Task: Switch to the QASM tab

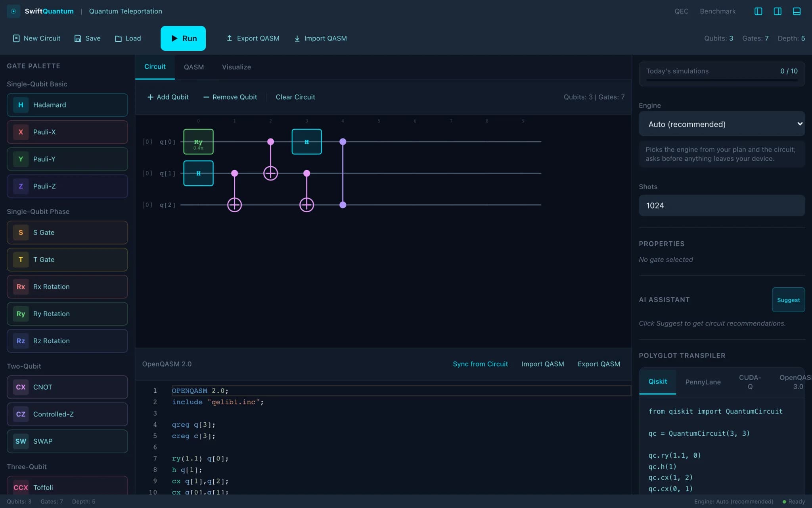Action: coord(194,67)
